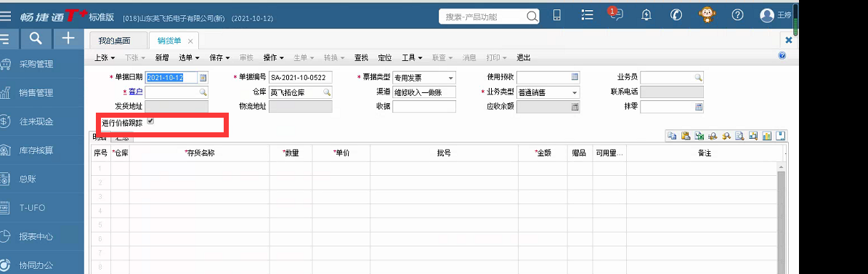Open the user avatar 王婷
Viewport: 868px width, 274px height.
click(x=767, y=15)
